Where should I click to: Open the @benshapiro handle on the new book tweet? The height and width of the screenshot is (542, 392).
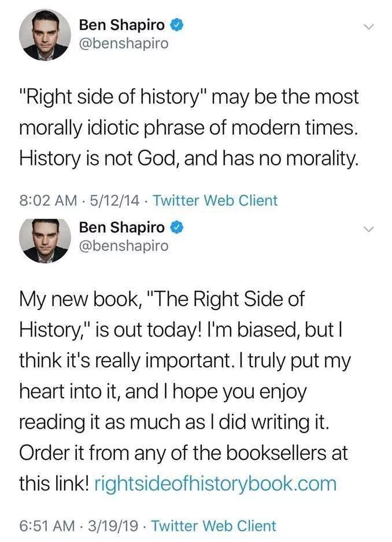click(123, 246)
